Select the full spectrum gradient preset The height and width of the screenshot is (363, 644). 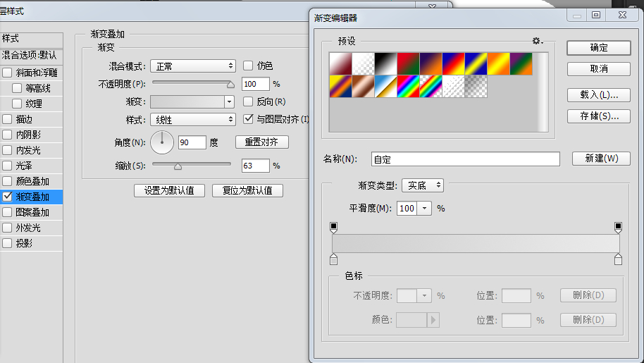408,86
